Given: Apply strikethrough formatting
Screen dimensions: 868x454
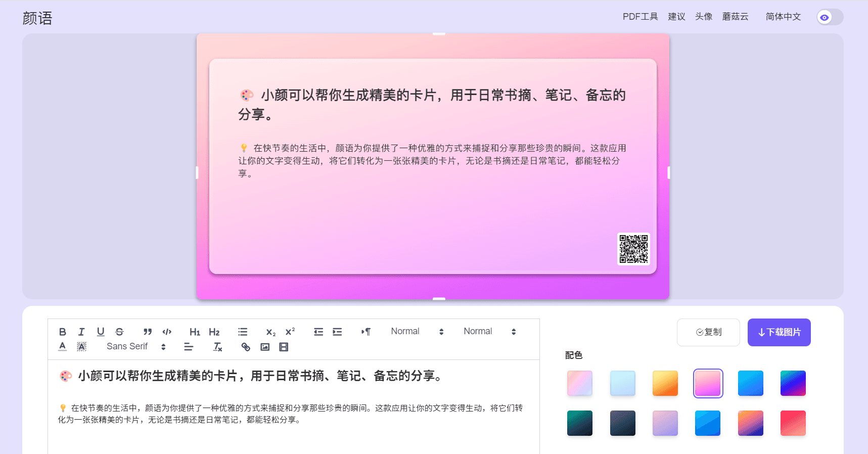Looking at the screenshot, I should coord(119,332).
